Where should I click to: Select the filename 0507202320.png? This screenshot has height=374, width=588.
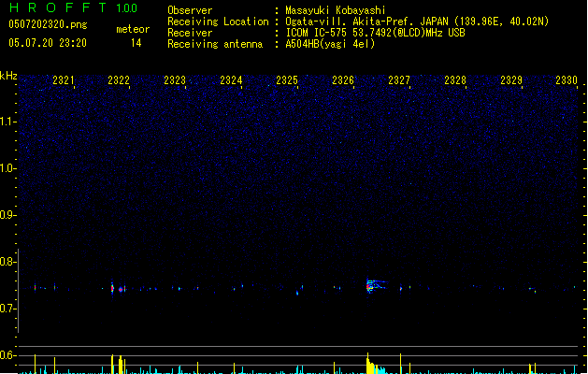coord(48,24)
